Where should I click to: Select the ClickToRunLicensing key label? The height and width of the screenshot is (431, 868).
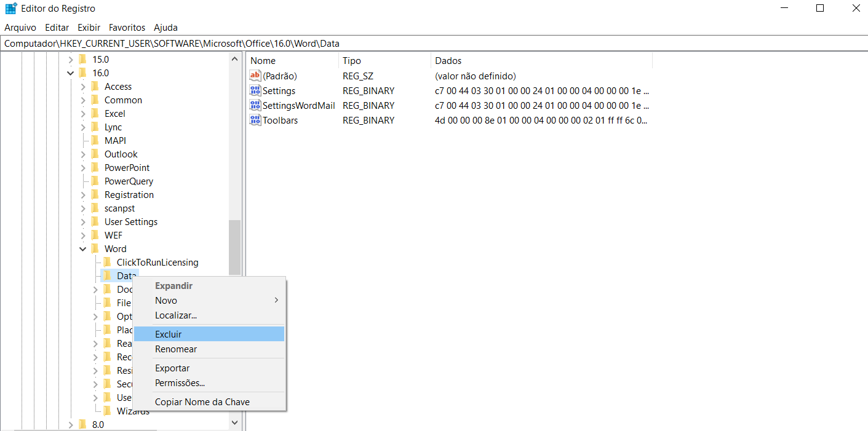tap(157, 263)
